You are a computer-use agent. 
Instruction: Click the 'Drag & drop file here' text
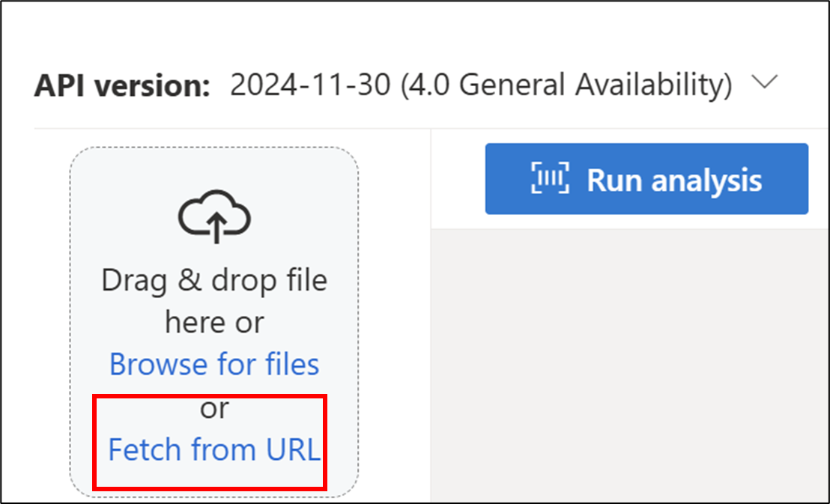click(x=214, y=301)
